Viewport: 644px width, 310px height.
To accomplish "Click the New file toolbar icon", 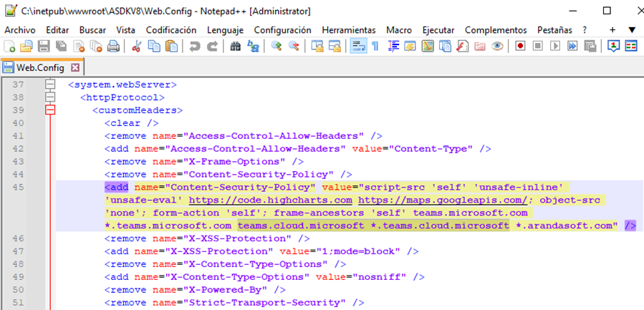I will pyautogui.click(x=9, y=47).
